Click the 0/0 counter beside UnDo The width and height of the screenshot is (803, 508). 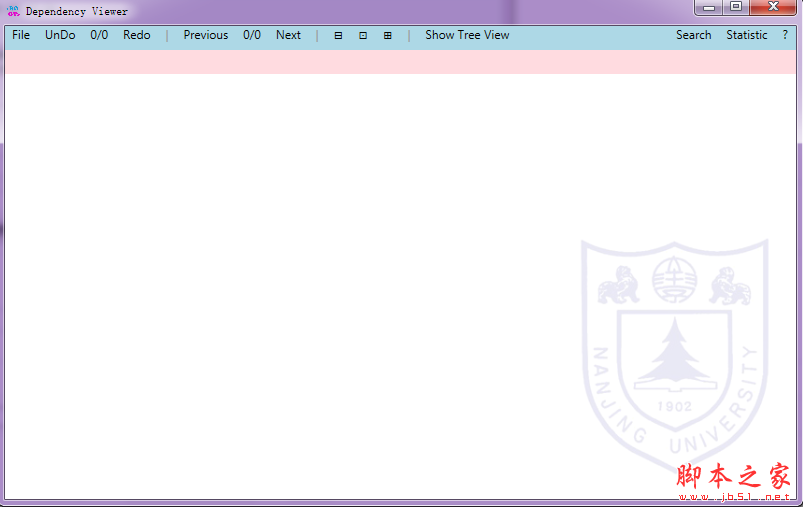99,35
